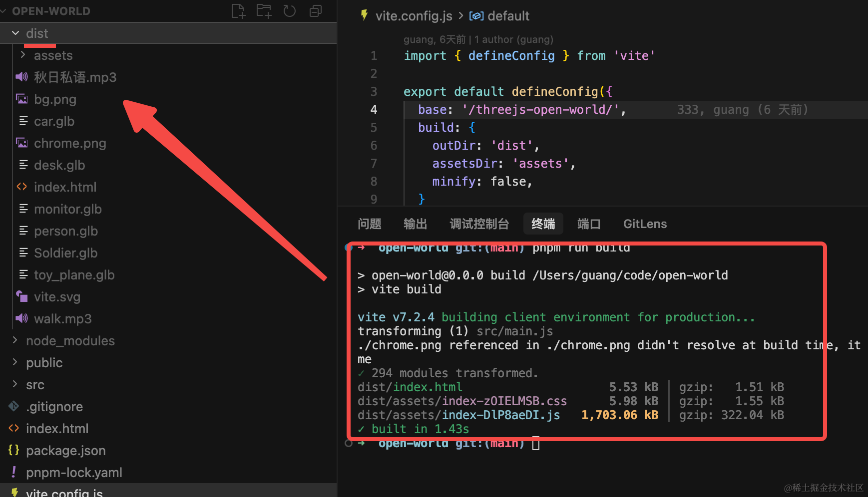Open chrome.png file
This screenshot has height=497, width=868.
coord(70,143)
